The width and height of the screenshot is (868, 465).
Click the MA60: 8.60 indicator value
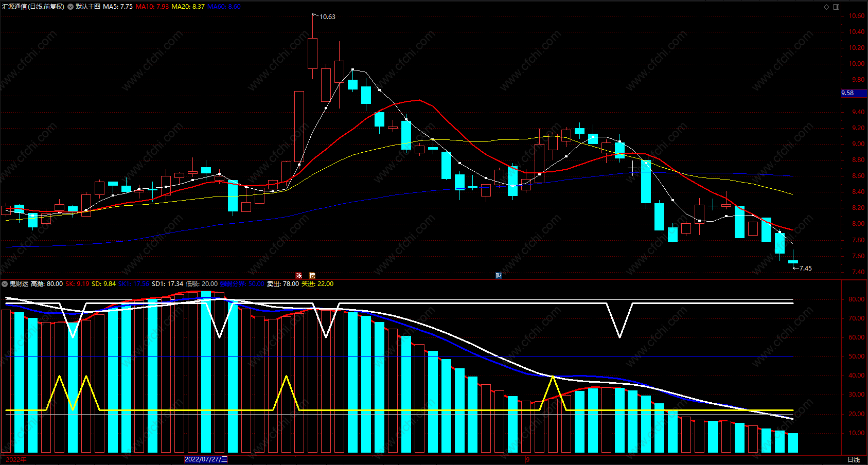(x=224, y=7)
